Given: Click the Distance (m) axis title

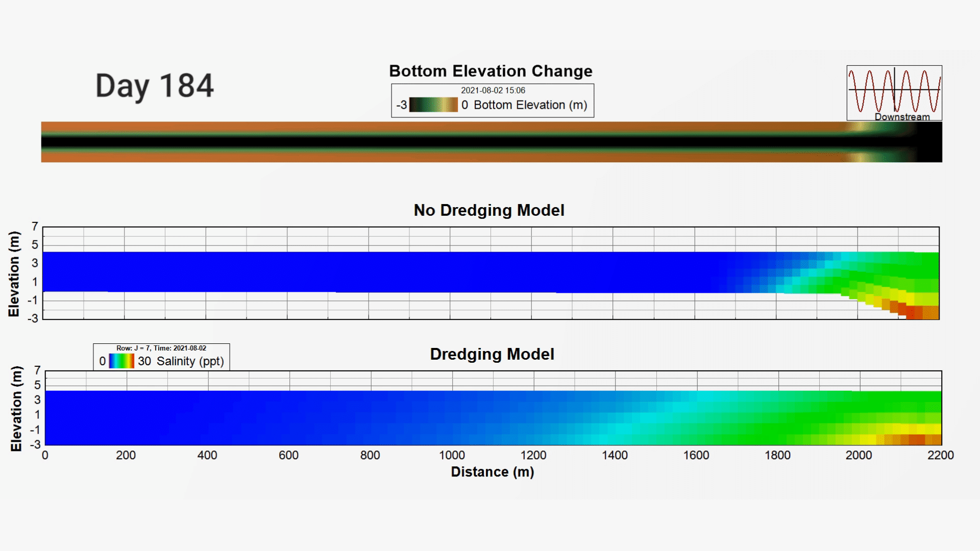Looking at the screenshot, I should 493,472.
